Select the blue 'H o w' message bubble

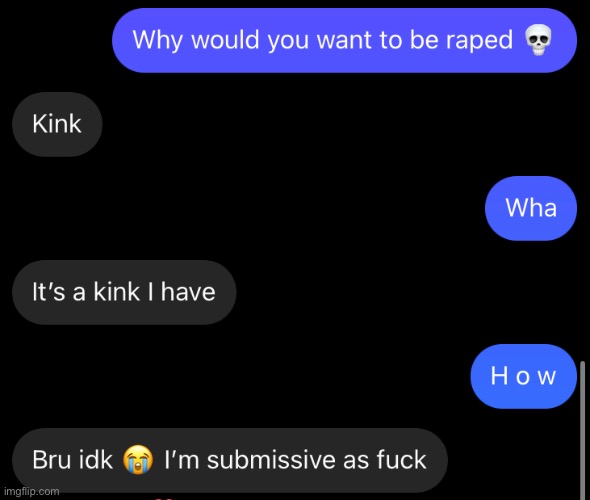(523, 376)
